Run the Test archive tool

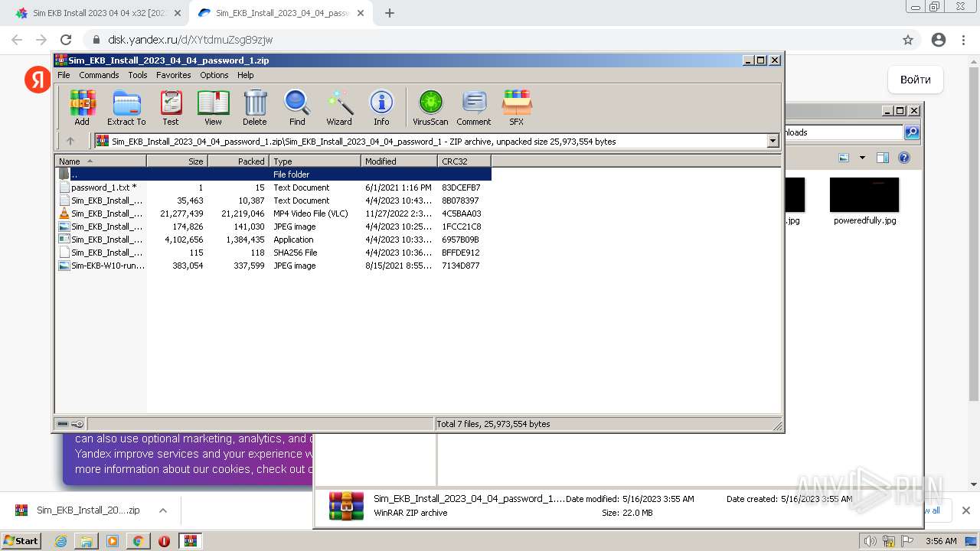pyautogui.click(x=171, y=107)
